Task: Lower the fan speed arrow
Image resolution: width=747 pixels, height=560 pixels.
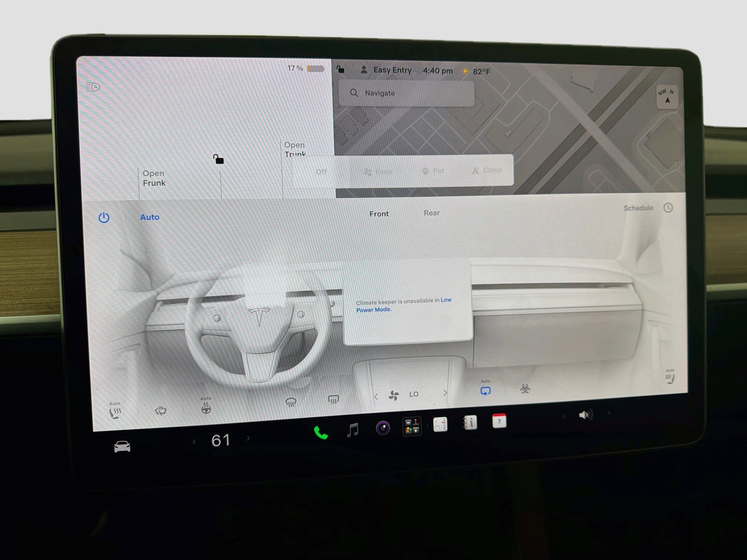Action: tap(376, 397)
